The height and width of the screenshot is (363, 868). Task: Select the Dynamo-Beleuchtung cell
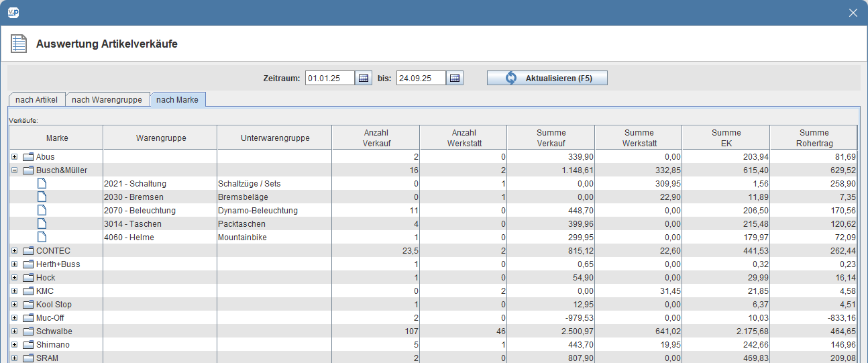coord(274,210)
